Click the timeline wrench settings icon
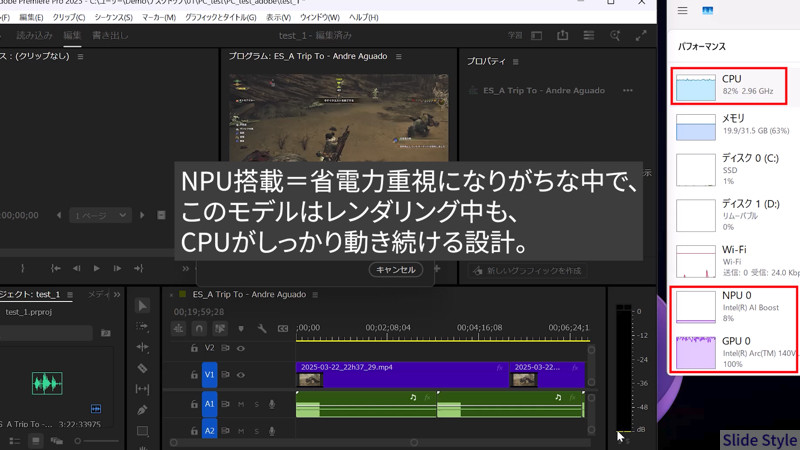Image resolution: width=800 pixels, height=450 pixels. point(261,327)
